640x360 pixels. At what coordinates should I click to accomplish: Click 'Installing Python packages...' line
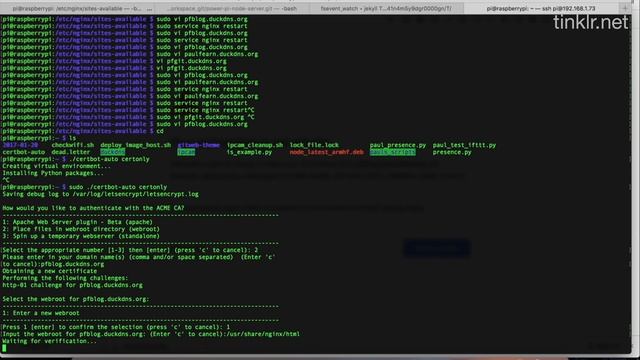(53, 173)
